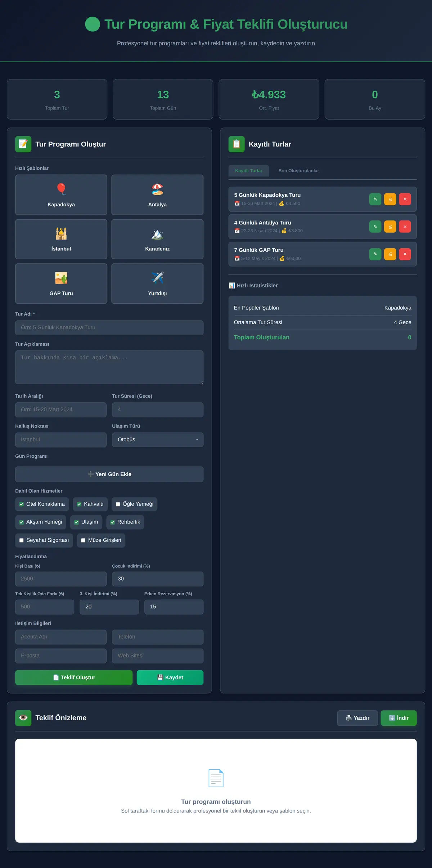This screenshot has height=868, width=432.
Task: Delete the 7 Günlük GAP Turu entry
Action: point(405,254)
